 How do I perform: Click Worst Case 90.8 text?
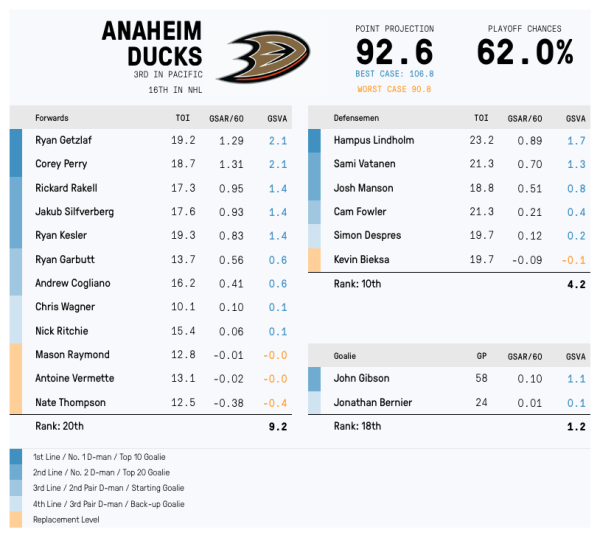coord(393,89)
